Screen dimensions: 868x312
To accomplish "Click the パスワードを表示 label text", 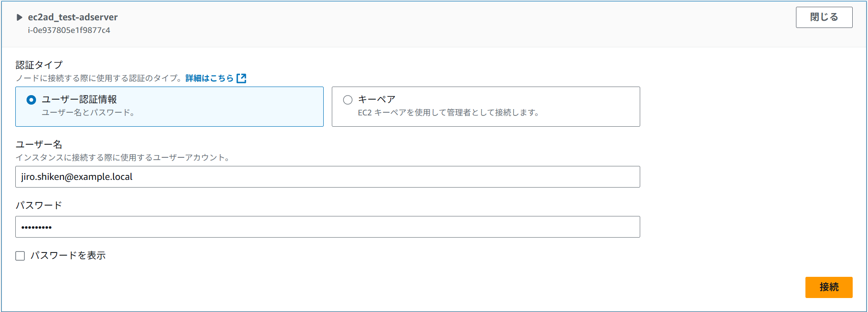I will [x=68, y=256].
